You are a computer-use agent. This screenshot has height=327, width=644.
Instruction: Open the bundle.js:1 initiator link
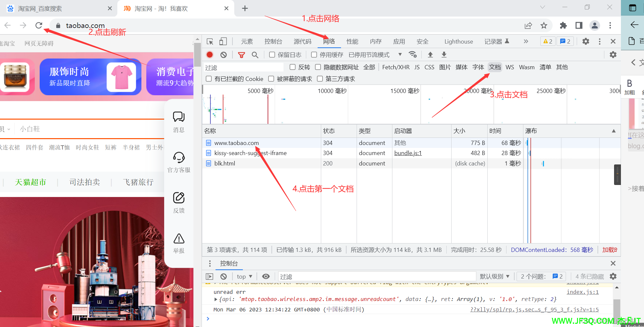(408, 153)
